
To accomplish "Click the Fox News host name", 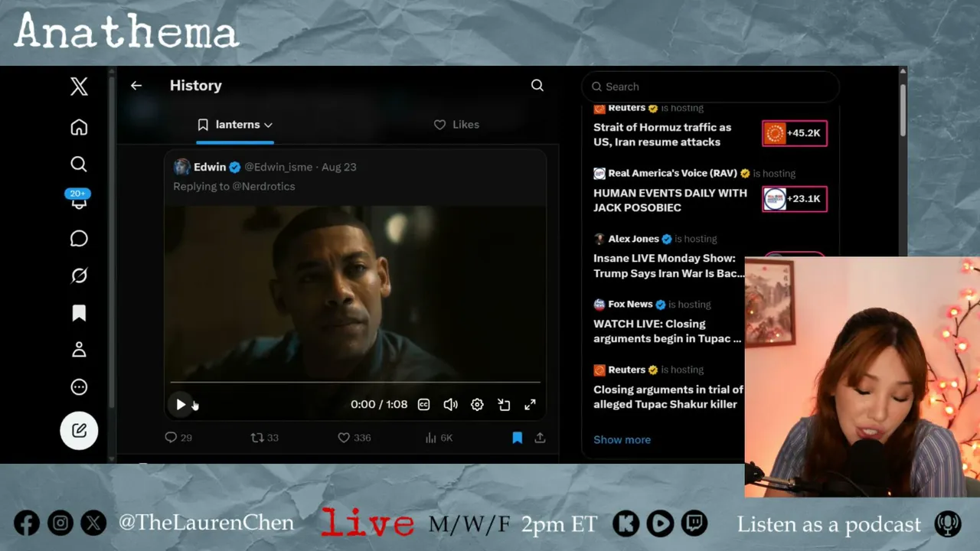I will coord(630,304).
